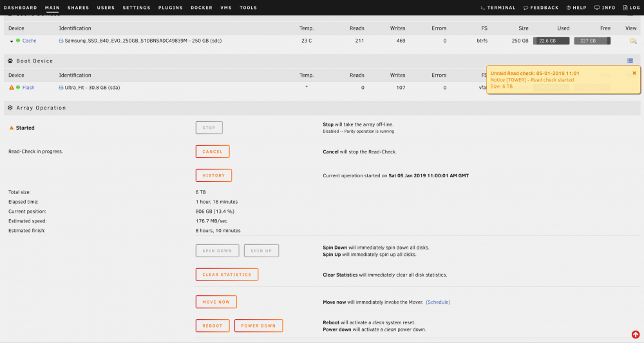Viewport: 644px width, 343px height.
Task: Click the Flash green status indicator
Action: [x=18, y=87]
